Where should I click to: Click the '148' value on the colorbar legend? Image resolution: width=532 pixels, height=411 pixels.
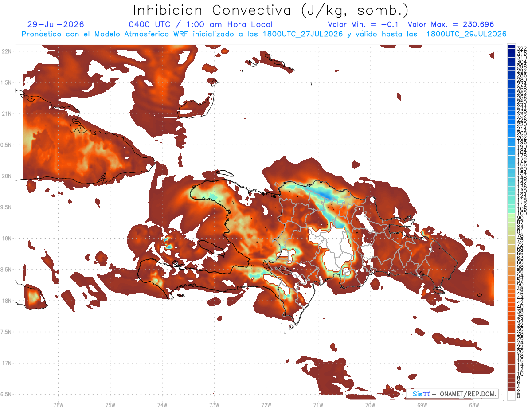[x=521, y=177]
